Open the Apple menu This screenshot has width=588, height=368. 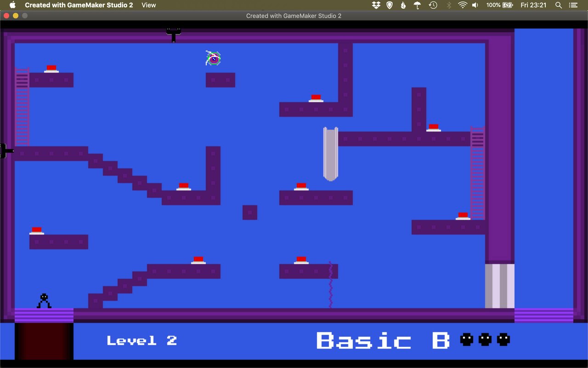pyautogui.click(x=12, y=5)
